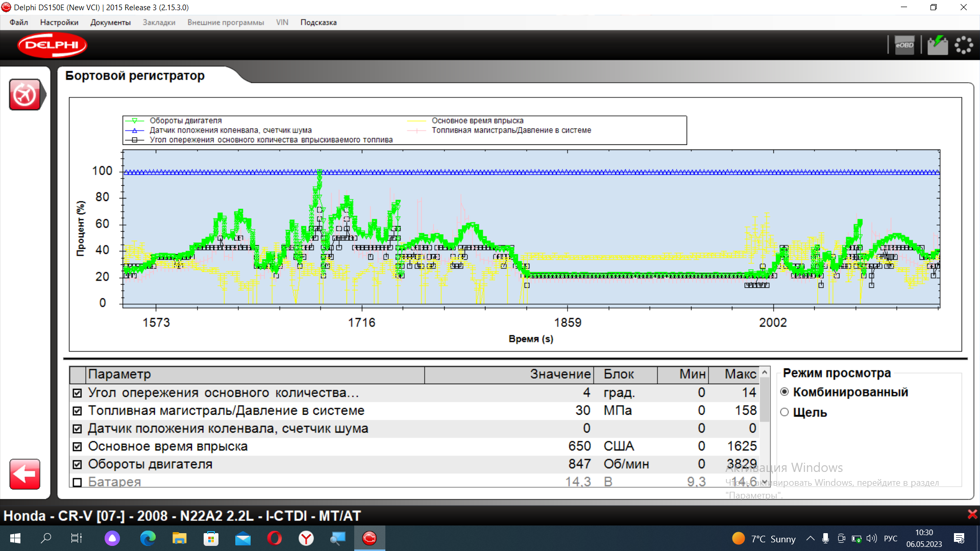Click 'Датчик положения коленвала' legend entry
This screenshot has height=551, width=980.
[x=230, y=131]
